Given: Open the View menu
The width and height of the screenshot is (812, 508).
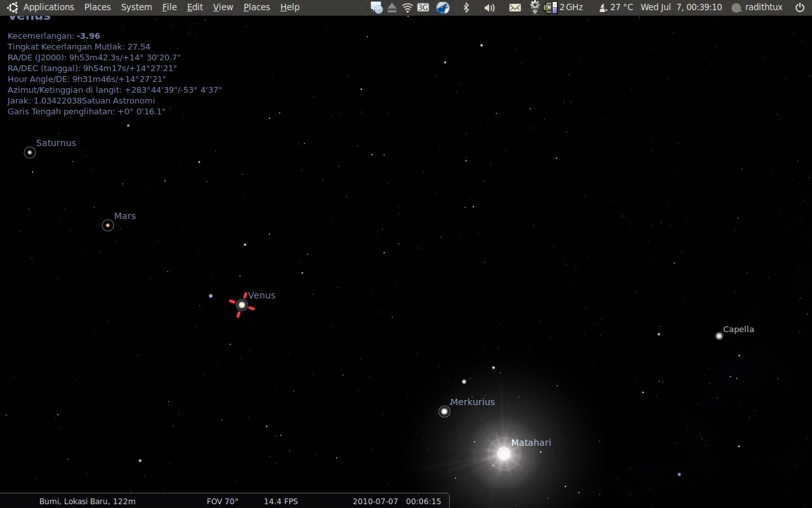Looking at the screenshot, I should [x=223, y=7].
